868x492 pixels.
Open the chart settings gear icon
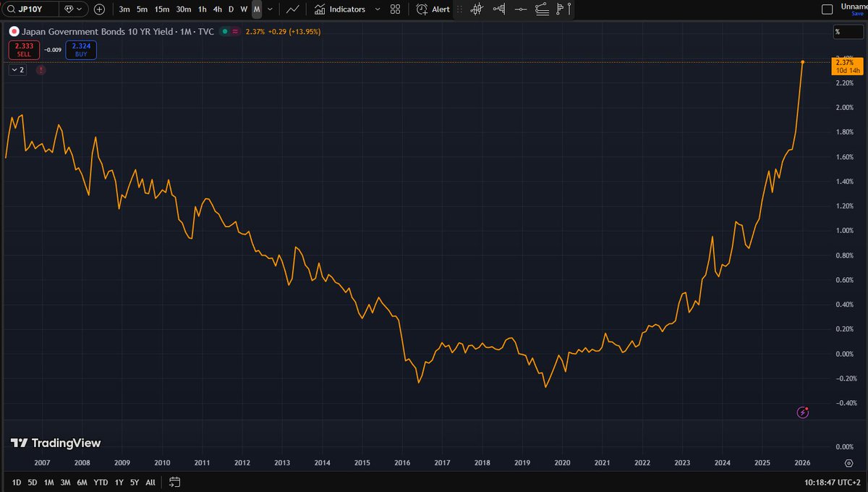point(848,462)
